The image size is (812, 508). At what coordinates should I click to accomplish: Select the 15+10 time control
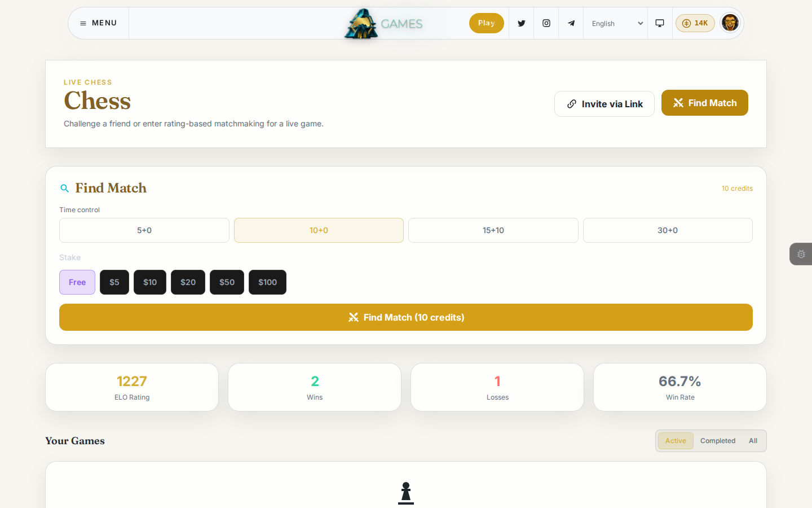493,230
